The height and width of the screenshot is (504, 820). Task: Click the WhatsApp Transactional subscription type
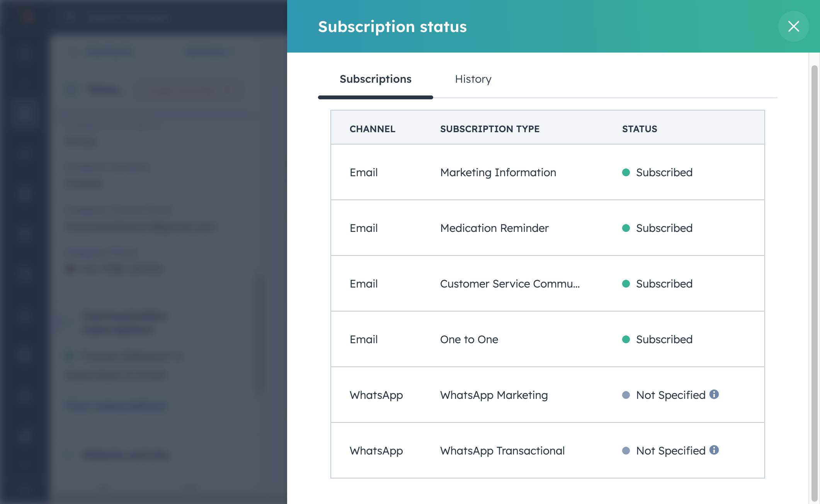tap(502, 451)
